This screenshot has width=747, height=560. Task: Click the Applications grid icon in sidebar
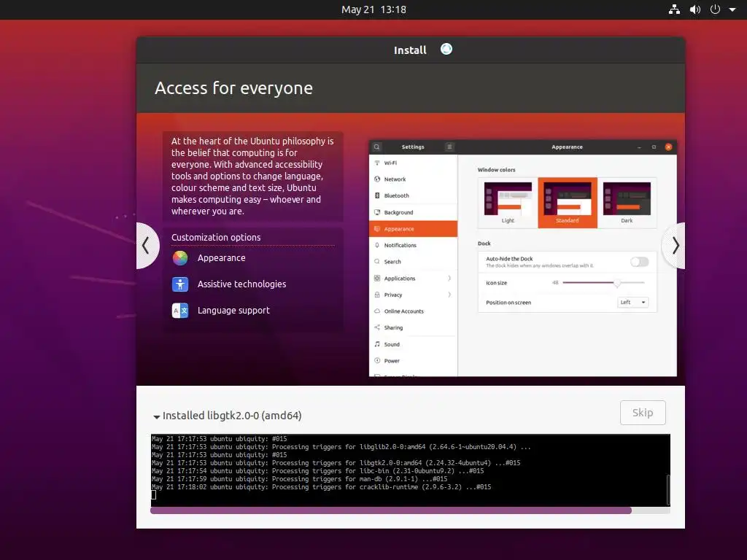pyautogui.click(x=377, y=278)
